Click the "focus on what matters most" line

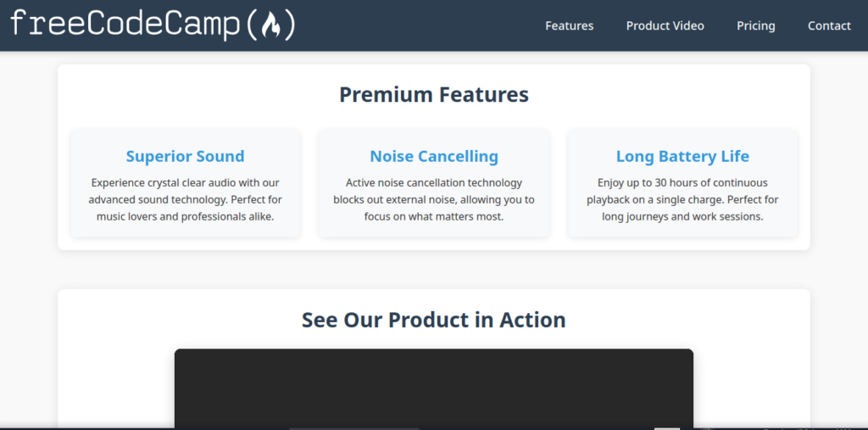pyautogui.click(x=434, y=216)
